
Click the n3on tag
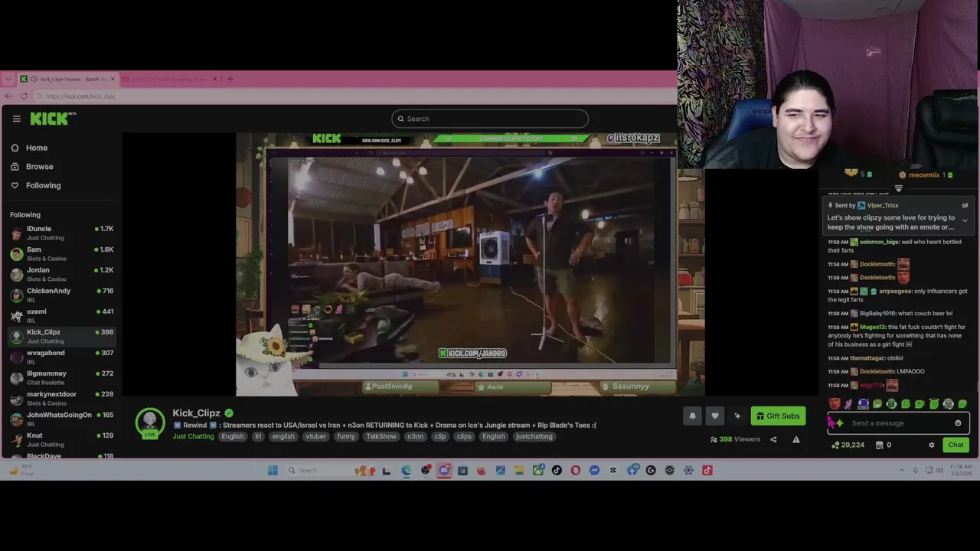click(x=415, y=436)
